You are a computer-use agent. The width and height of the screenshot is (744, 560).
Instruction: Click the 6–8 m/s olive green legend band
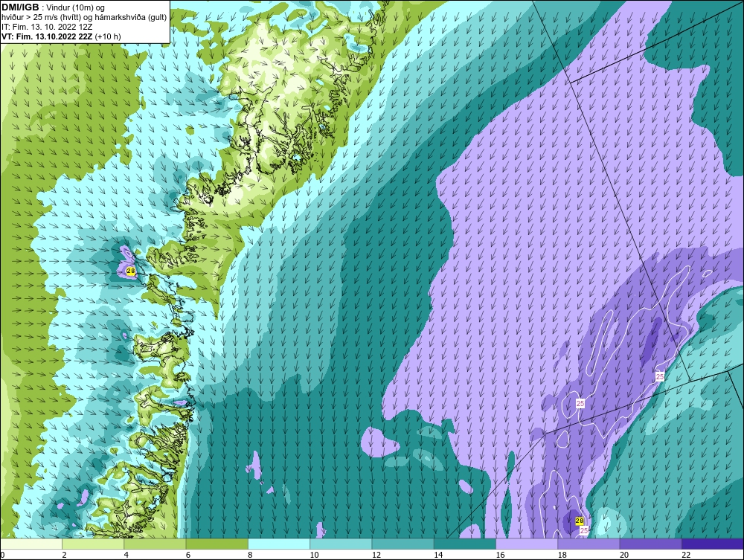(x=217, y=544)
